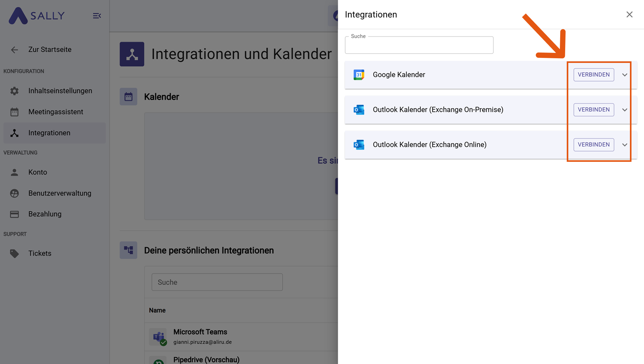
Task: Click the Outlook icon for Exchange On-Premise
Action: point(359,110)
